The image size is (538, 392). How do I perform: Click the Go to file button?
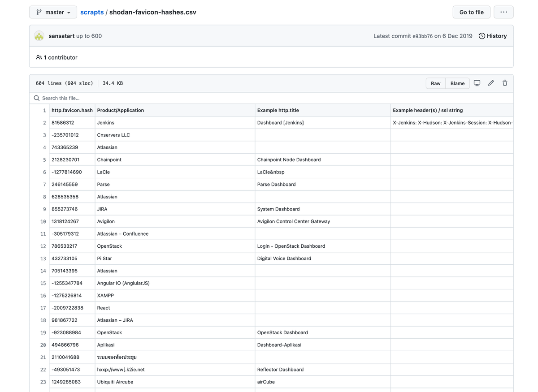471,12
